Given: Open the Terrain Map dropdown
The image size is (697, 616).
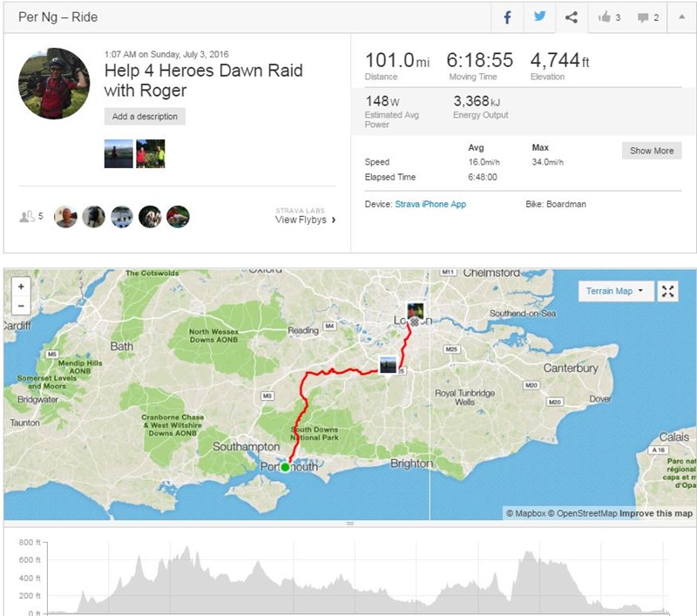Looking at the screenshot, I should [x=616, y=292].
